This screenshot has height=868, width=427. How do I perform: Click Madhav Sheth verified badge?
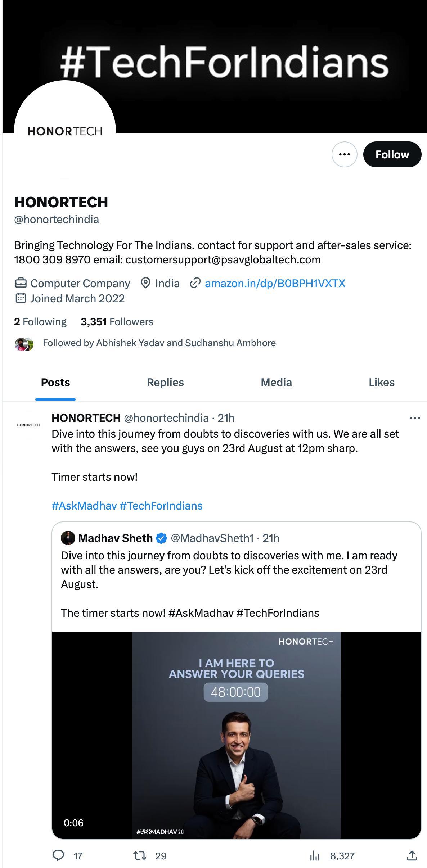[x=162, y=538]
